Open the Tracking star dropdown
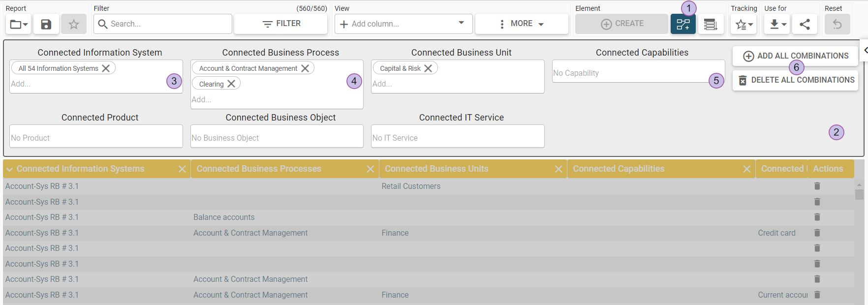 [x=744, y=24]
